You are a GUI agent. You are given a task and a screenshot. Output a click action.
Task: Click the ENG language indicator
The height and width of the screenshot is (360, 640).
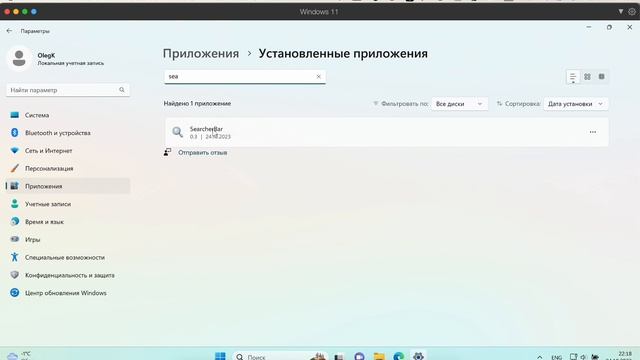tap(556, 358)
